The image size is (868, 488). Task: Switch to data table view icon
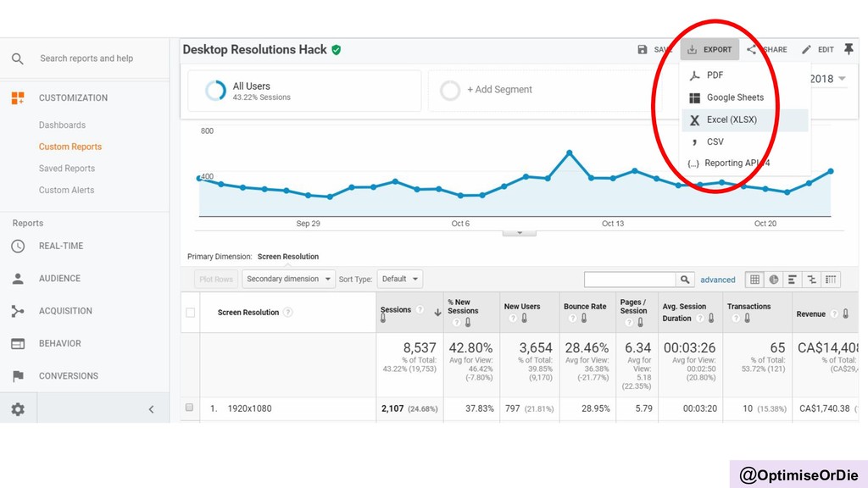point(754,280)
